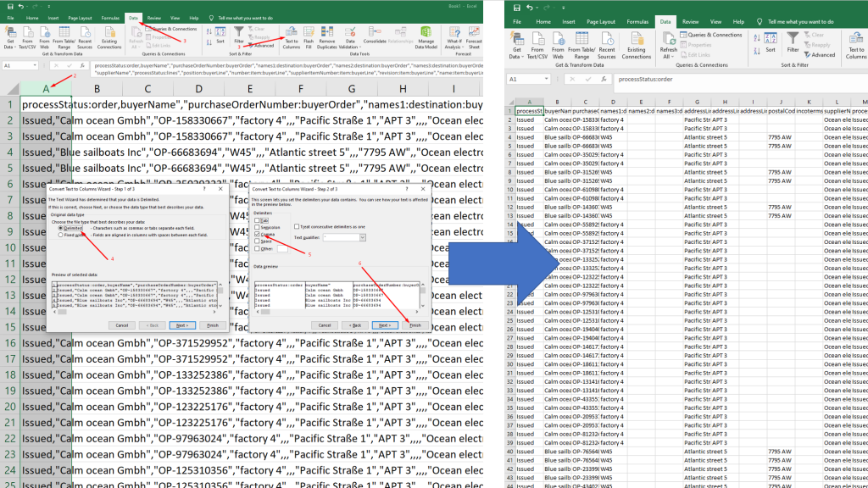Open the File tab in left window
The image size is (868, 488).
[x=10, y=19]
